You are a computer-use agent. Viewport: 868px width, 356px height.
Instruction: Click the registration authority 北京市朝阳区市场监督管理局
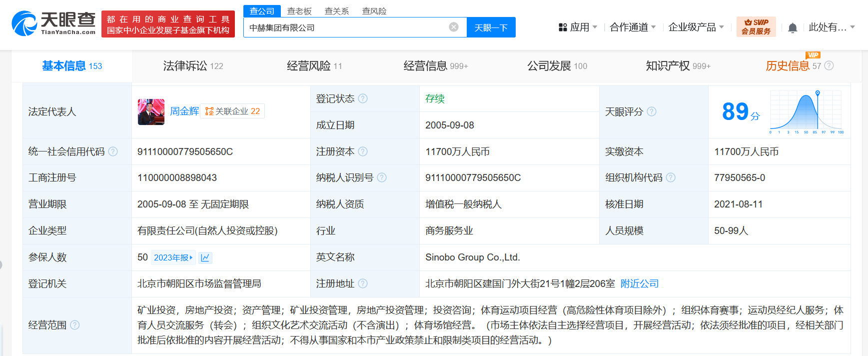199,283
